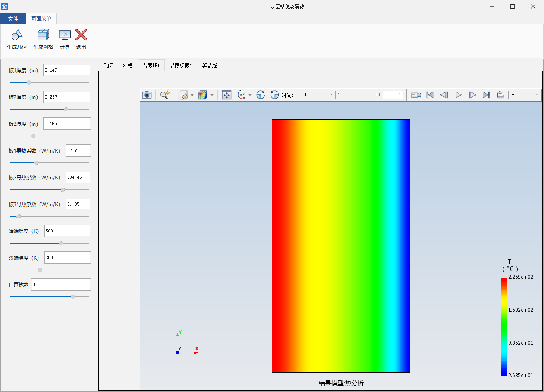Image resolution: width=544 pixels, height=392 pixels.
Task: Step back one animation frame
Action: [444, 95]
